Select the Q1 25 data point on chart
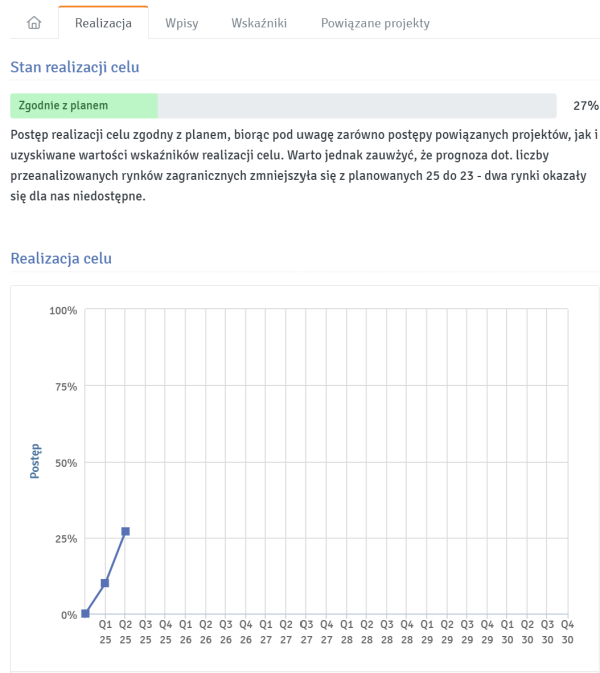Screen dimensions: 600x673 click(x=105, y=583)
